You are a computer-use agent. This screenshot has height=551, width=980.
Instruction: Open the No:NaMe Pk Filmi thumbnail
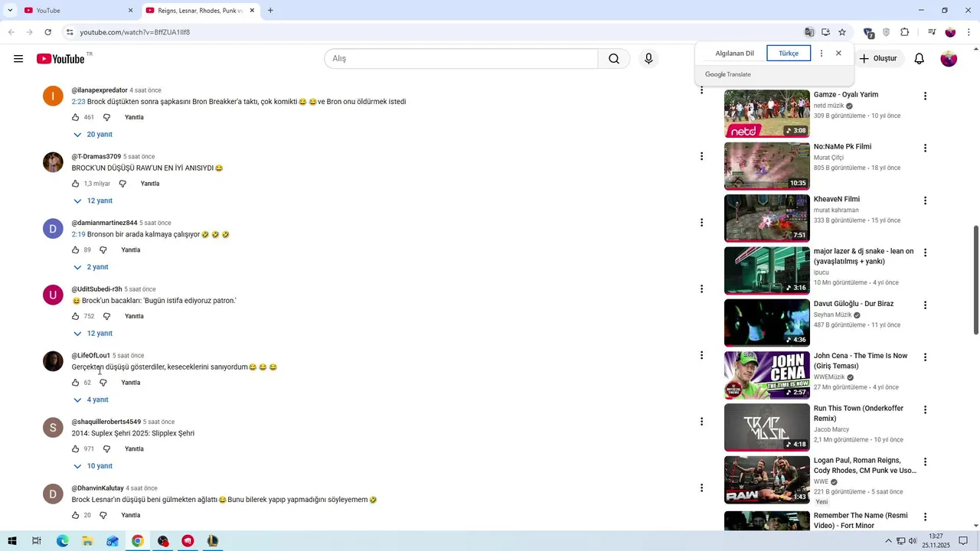[x=766, y=166]
